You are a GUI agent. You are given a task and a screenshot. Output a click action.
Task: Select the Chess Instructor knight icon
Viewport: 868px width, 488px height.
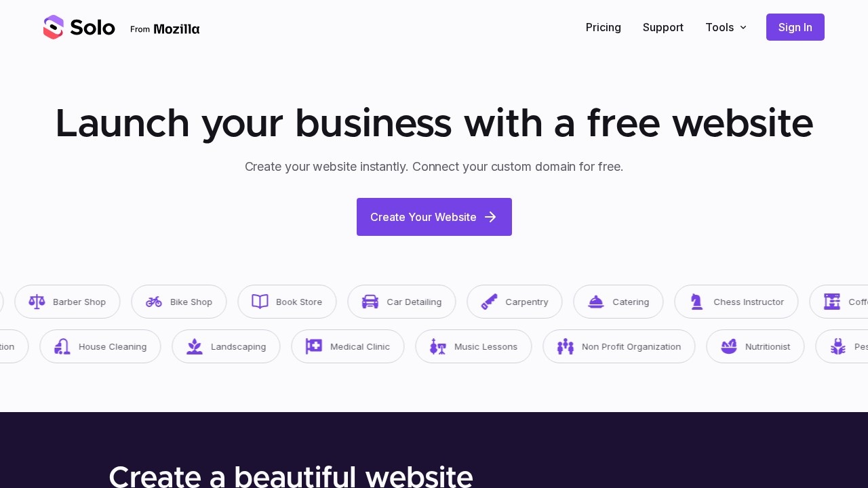pyautogui.click(x=696, y=302)
